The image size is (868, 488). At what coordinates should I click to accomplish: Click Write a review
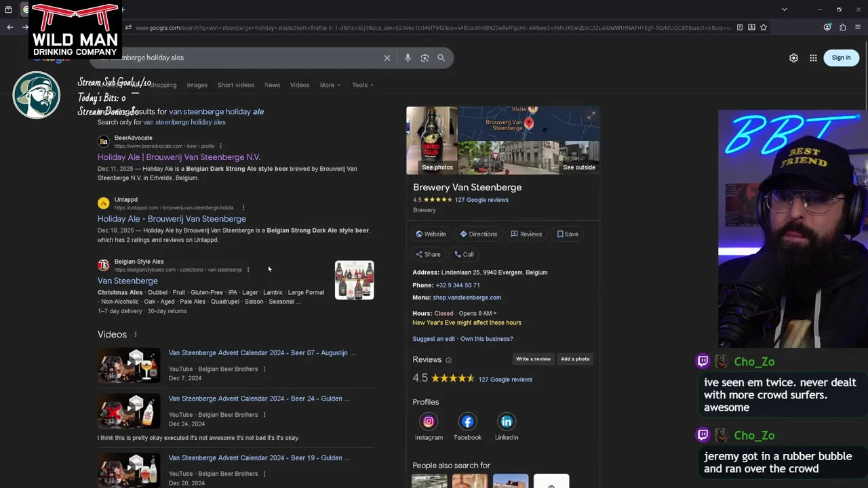pyautogui.click(x=533, y=359)
